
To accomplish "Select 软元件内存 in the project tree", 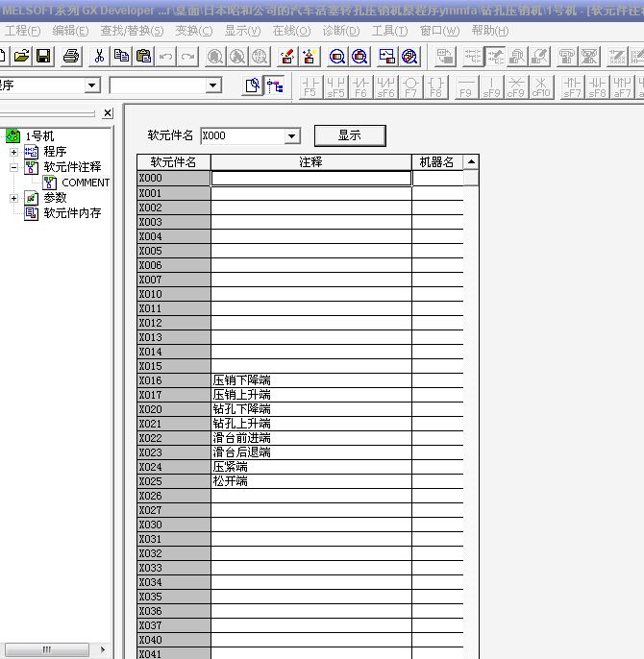I will pos(71,213).
